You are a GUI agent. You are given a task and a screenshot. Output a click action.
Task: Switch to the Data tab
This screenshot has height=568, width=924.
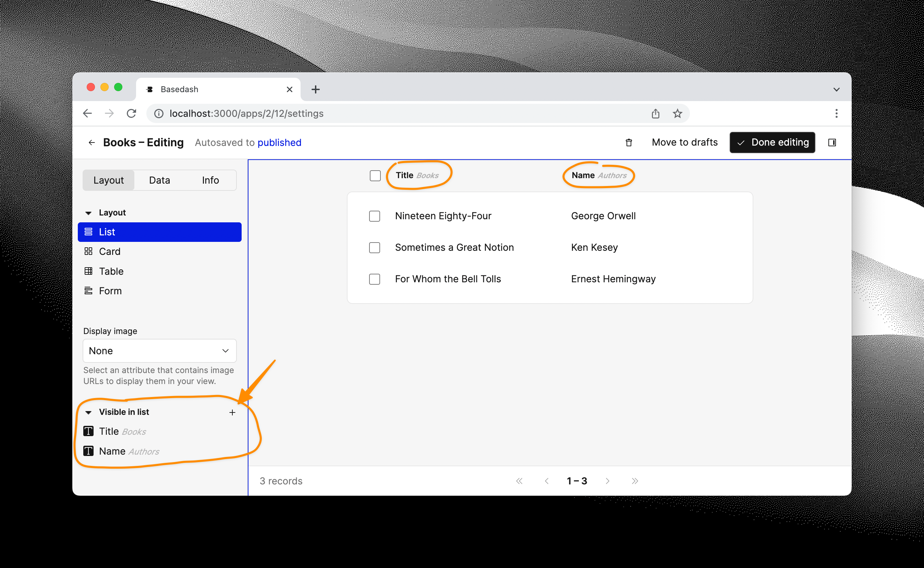point(159,180)
